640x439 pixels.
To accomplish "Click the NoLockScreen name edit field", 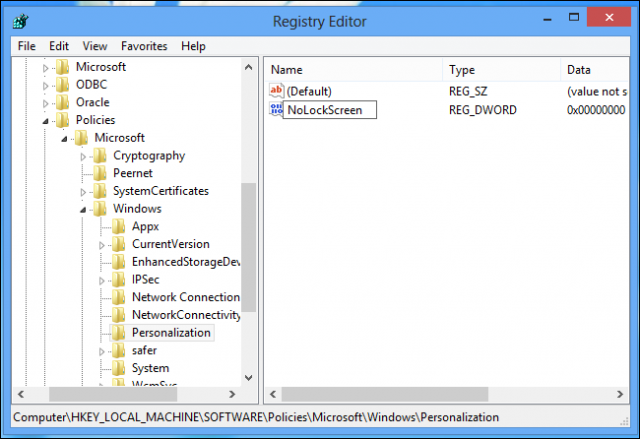I will point(329,110).
